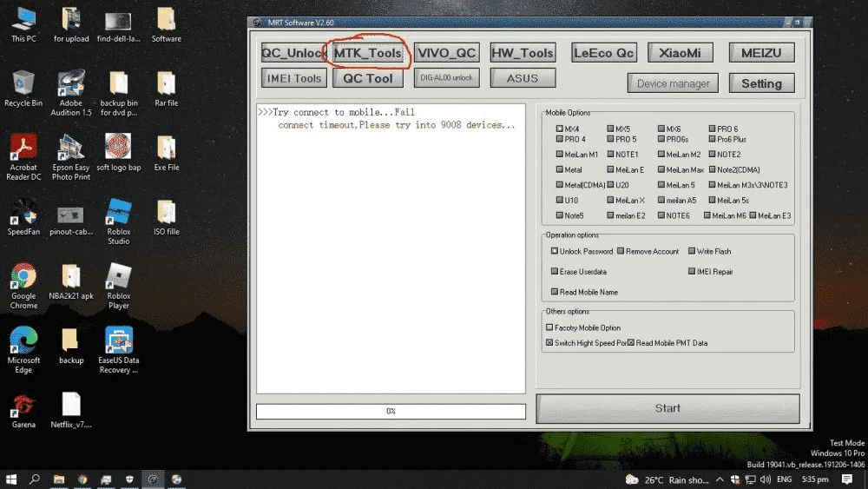This screenshot has width=868, height=489.
Task: Enable Erase Userdata operation
Action: pyautogui.click(x=555, y=271)
